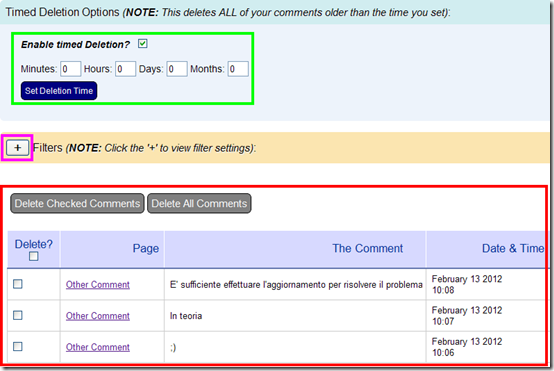Click the date 'February 13 2012 10:06'
Image resolution: width=554 pixels, height=371 pixels.
pos(467,347)
